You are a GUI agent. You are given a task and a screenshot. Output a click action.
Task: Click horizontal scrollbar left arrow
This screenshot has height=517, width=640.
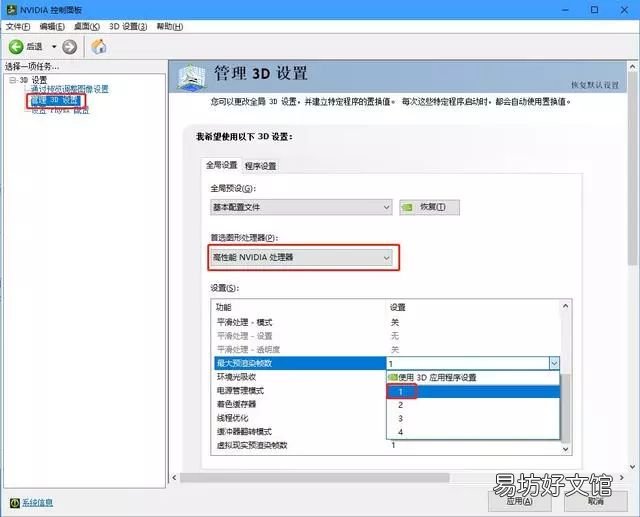coord(174,477)
